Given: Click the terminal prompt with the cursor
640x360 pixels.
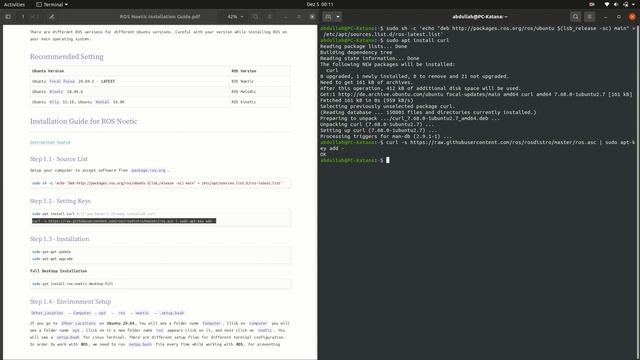Looking at the screenshot, I should pos(355,160).
